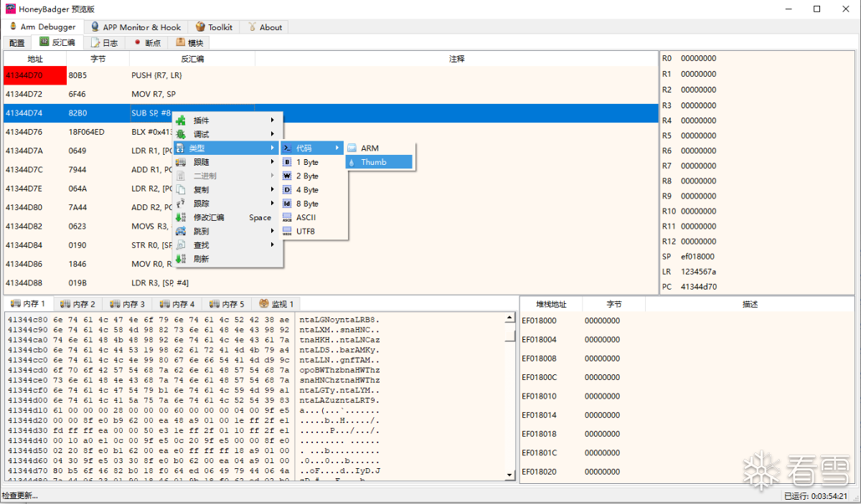
Task: Open the 跟随 follow submenu
Action: [x=227, y=162]
